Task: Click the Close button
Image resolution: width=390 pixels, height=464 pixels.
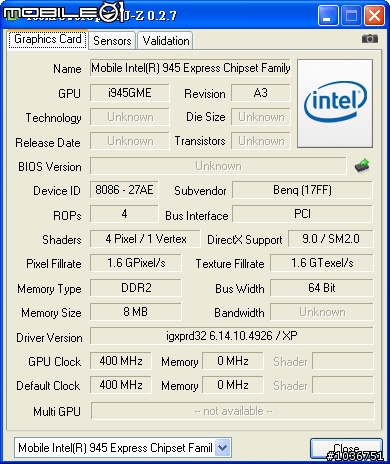Action: (346, 448)
